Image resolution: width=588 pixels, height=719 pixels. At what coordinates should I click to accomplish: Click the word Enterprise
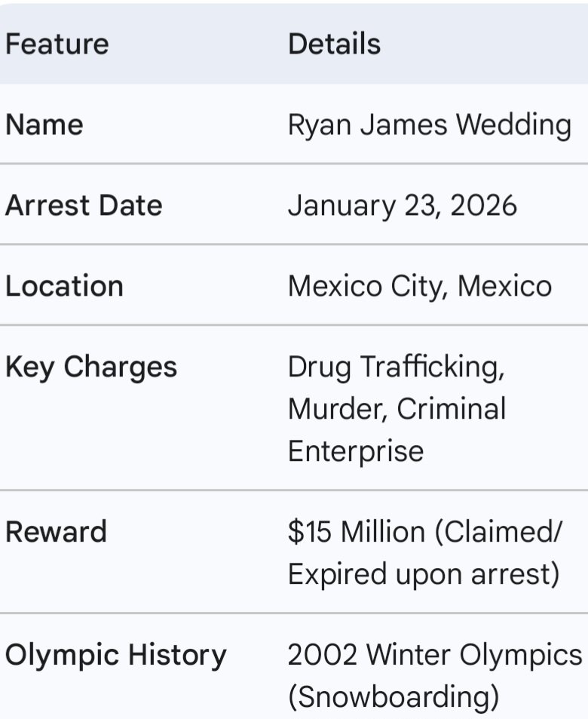click(x=356, y=451)
